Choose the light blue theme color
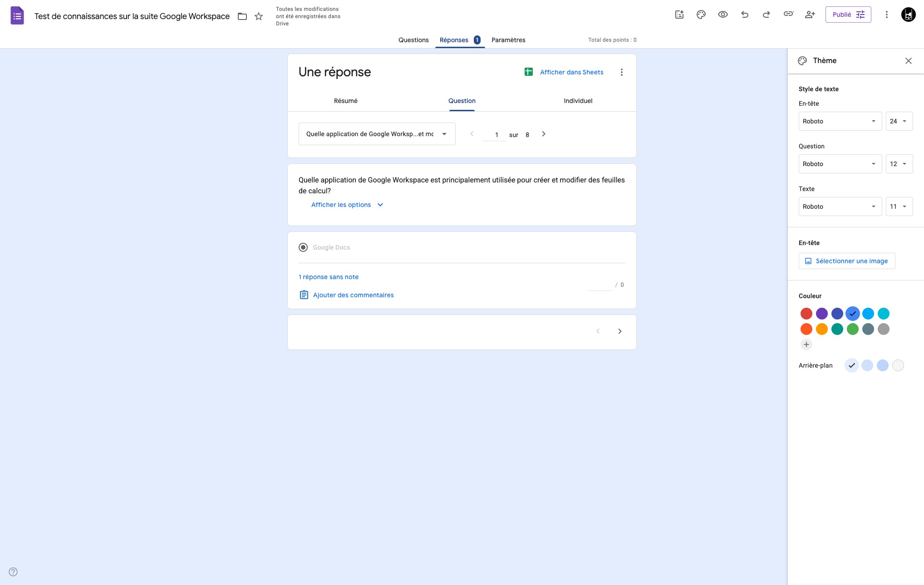The image size is (924, 585). coord(868,314)
